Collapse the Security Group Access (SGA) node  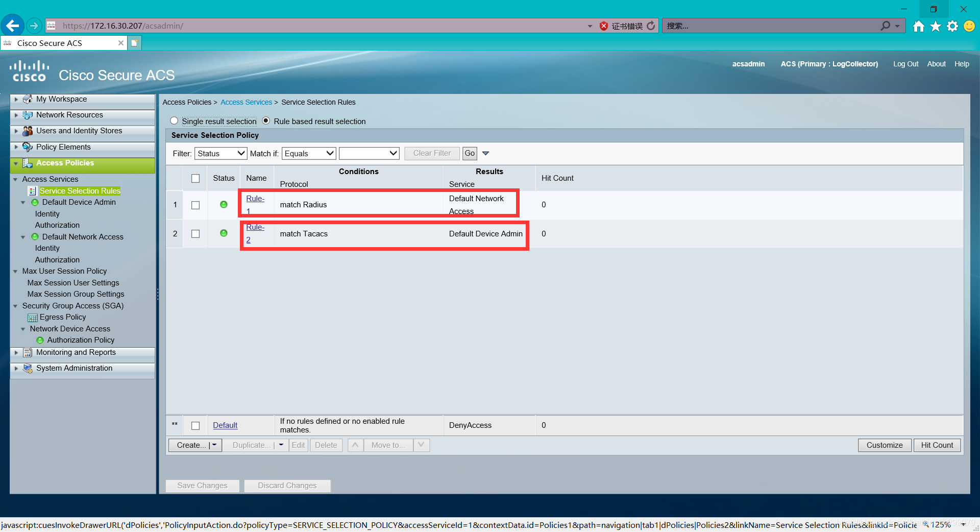click(x=15, y=306)
